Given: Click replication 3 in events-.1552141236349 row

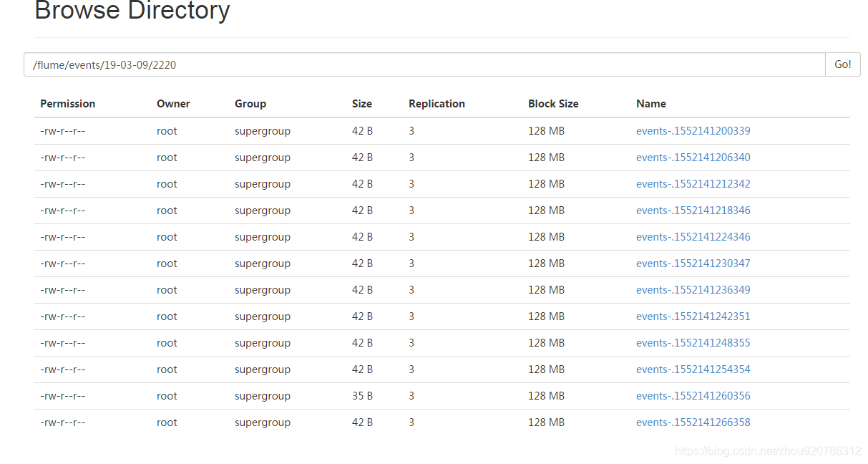Looking at the screenshot, I should tap(411, 290).
